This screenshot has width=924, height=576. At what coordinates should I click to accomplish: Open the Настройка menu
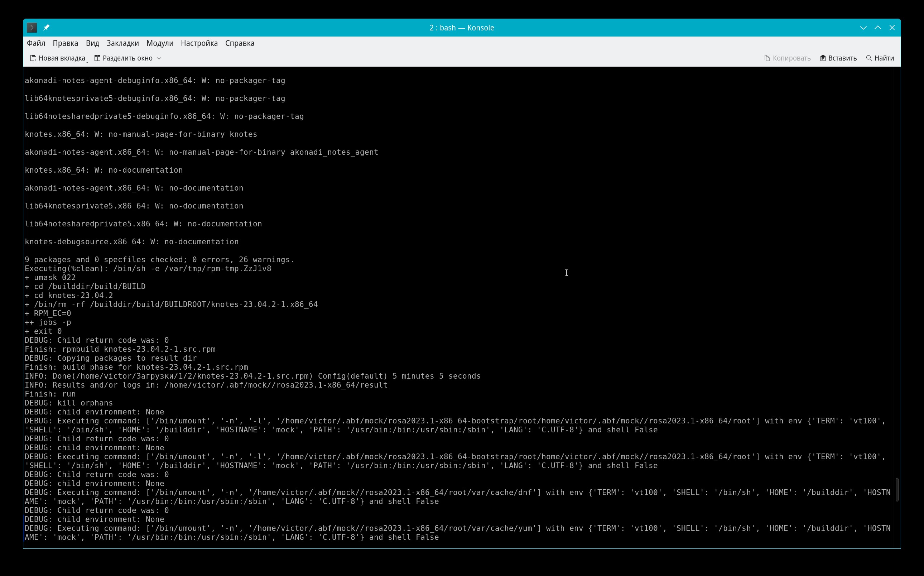click(x=199, y=43)
